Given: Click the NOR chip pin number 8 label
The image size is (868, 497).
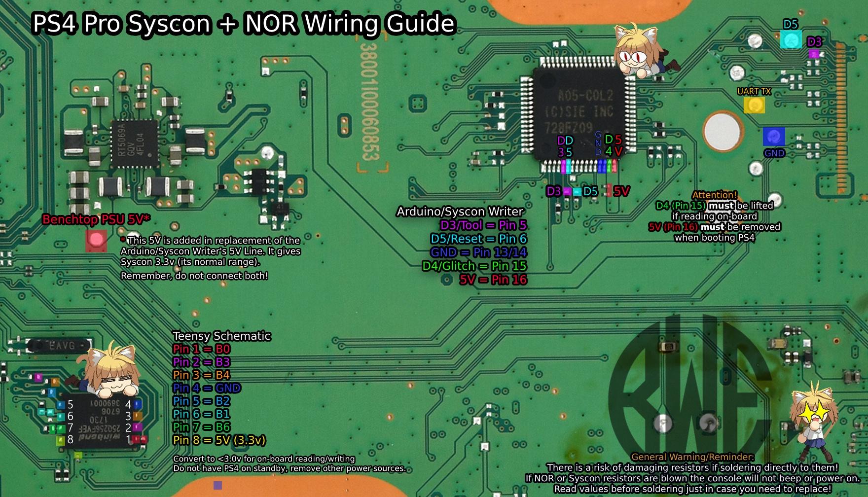Looking at the screenshot, I should 70,439.
